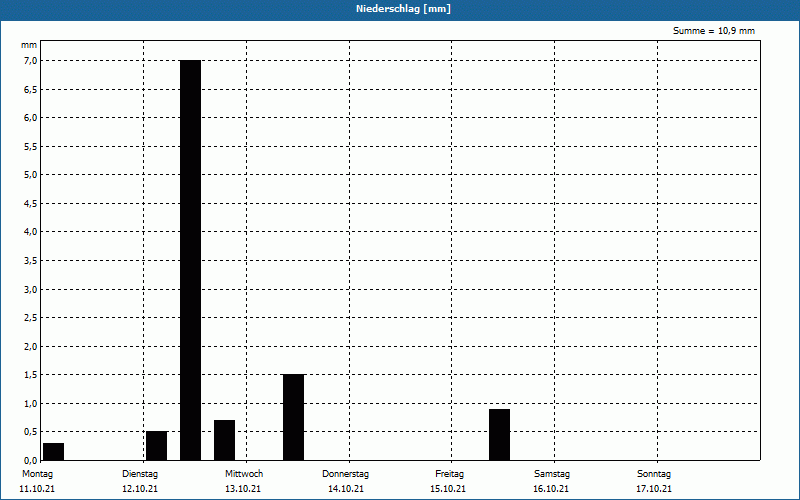Click the 6,0 y-axis value

31,118
